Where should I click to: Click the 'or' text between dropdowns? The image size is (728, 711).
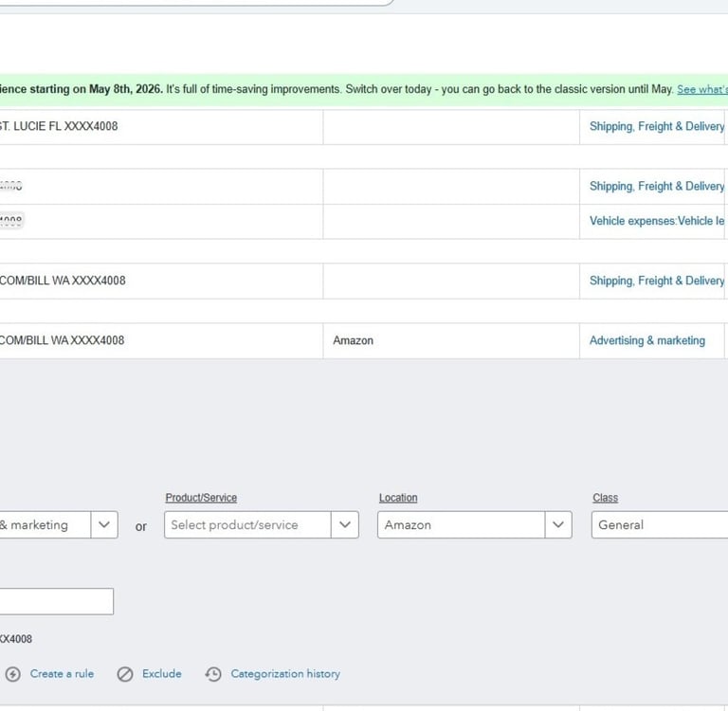[x=140, y=526]
